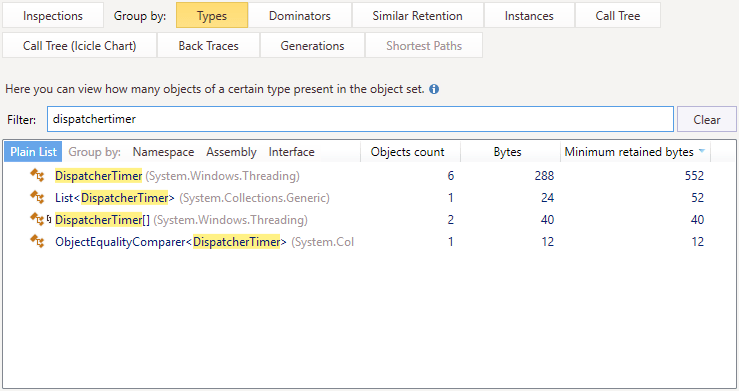Click the DispatcherTimer[] array type icon
The width and height of the screenshot is (739, 391).
click(x=37, y=220)
